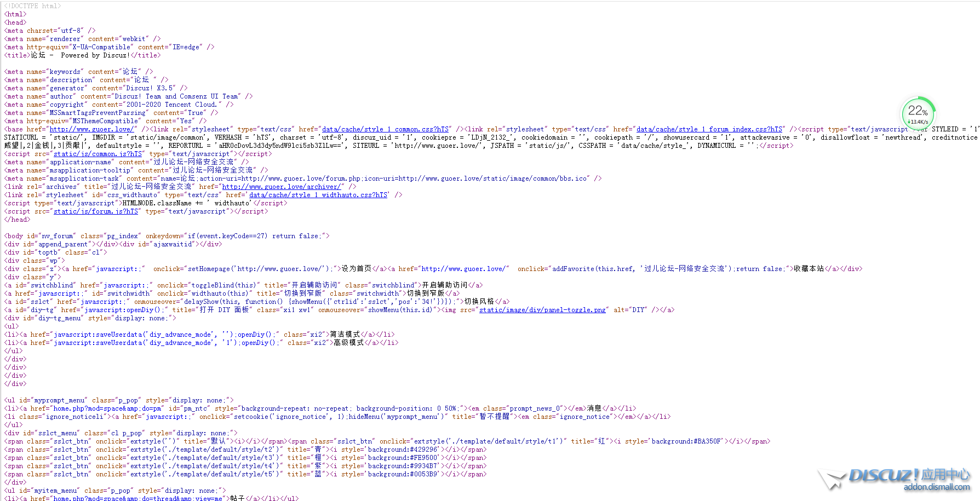This screenshot has width=980, height=501.
Task: Click the MSSmartTagsPreventParsing meta line
Action: pyautogui.click(x=111, y=113)
